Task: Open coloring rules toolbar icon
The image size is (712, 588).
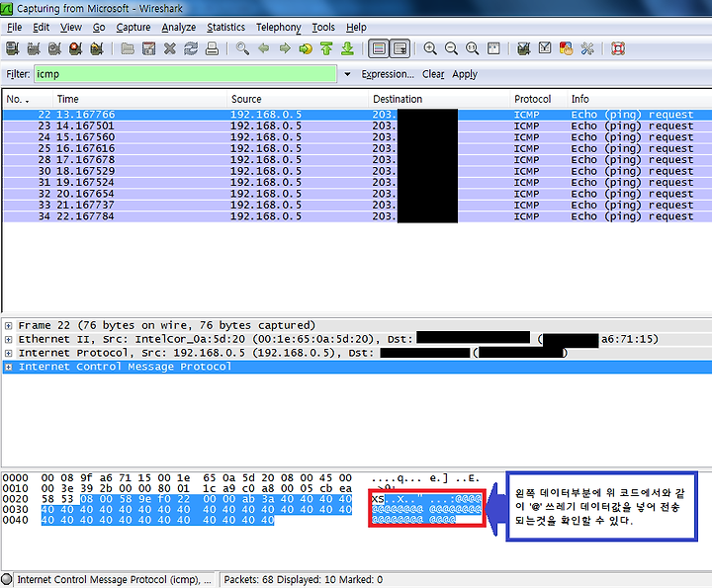Action: click(566, 48)
